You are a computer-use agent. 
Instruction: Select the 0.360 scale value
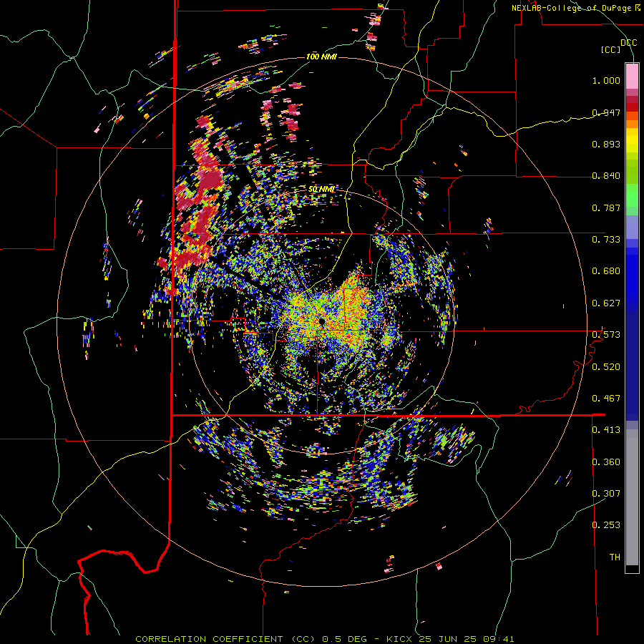click(606, 462)
